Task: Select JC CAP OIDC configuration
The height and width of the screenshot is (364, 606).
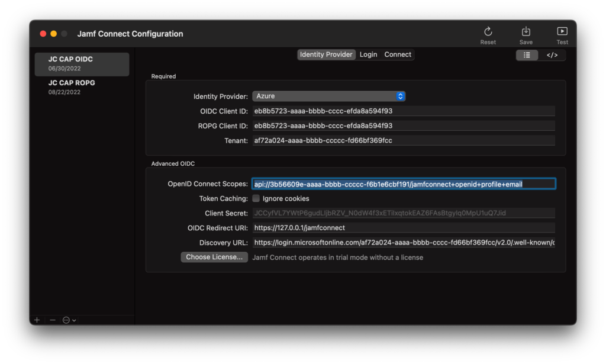Action: [x=82, y=64]
